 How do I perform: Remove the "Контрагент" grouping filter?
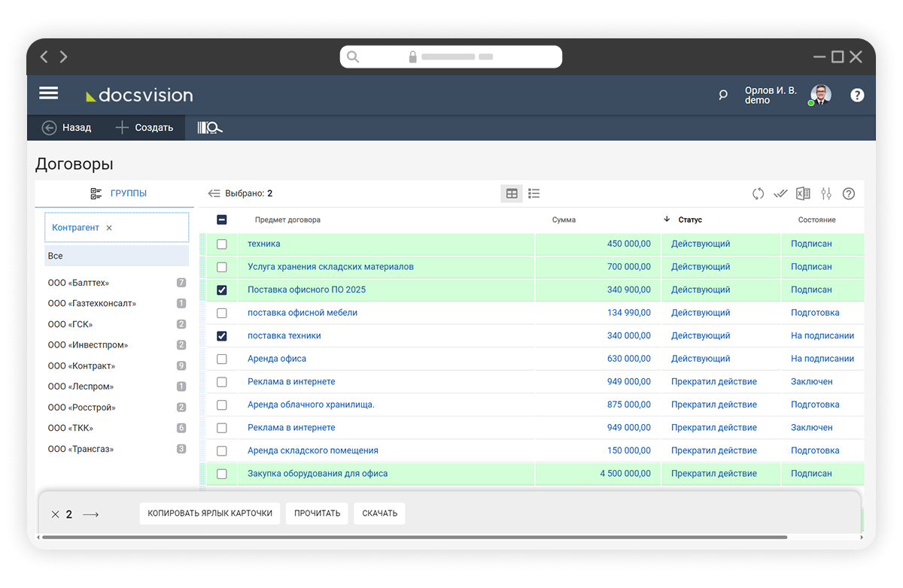point(109,228)
